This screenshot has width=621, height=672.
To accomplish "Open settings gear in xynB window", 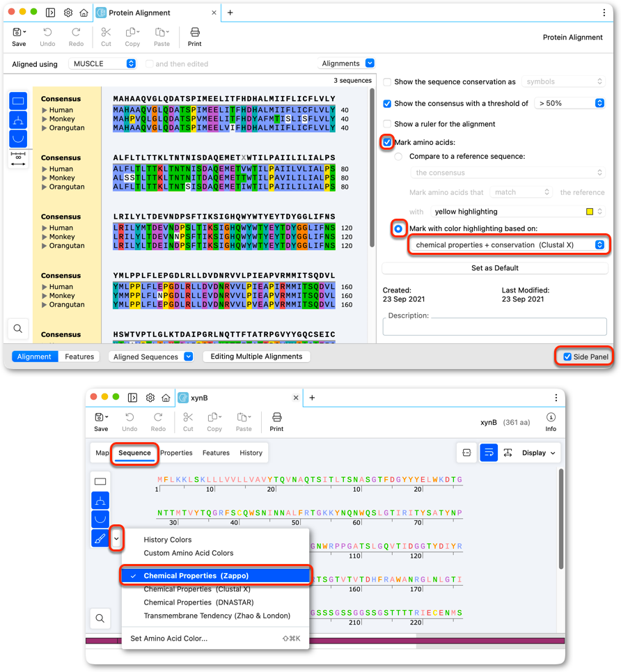I will [150, 398].
